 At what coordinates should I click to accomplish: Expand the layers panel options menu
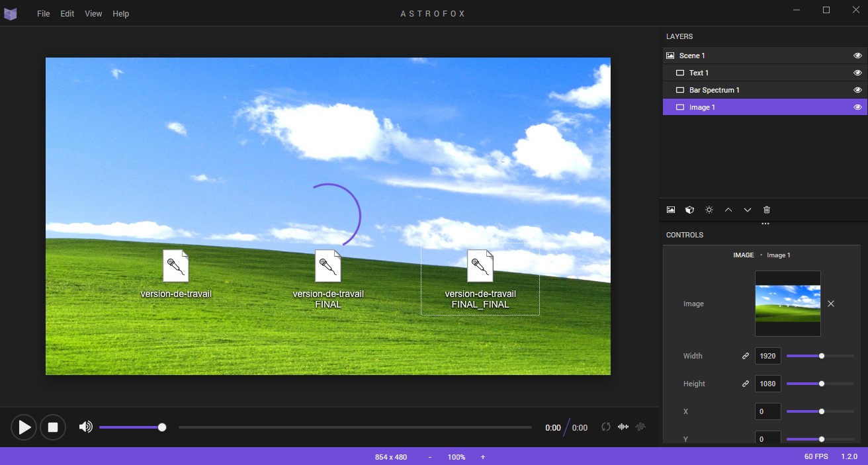pyautogui.click(x=765, y=223)
